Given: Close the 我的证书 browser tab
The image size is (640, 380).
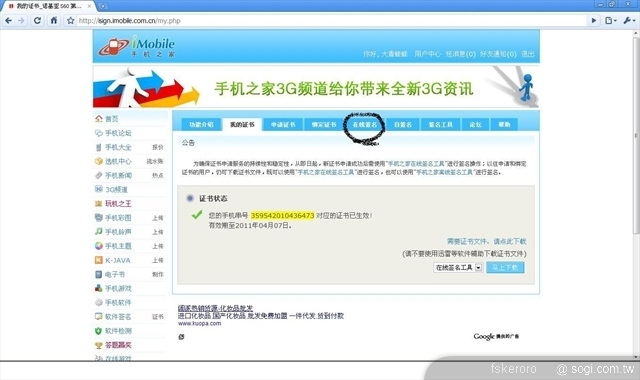Looking at the screenshot, I should click(89, 6).
